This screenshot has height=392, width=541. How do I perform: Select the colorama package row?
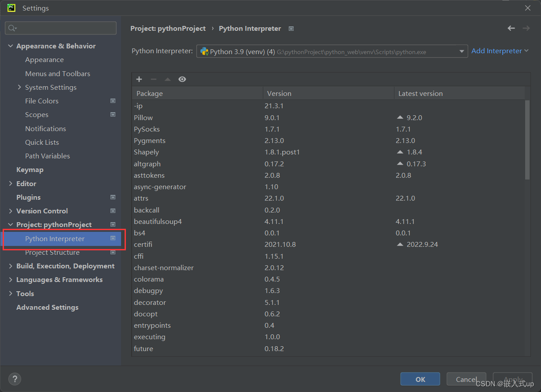(328, 279)
